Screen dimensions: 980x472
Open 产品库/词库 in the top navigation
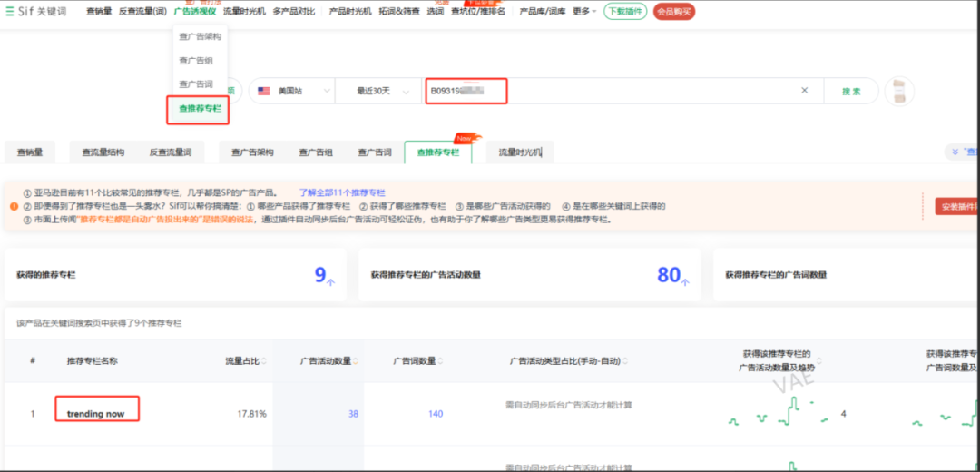(x=543, y=11)
